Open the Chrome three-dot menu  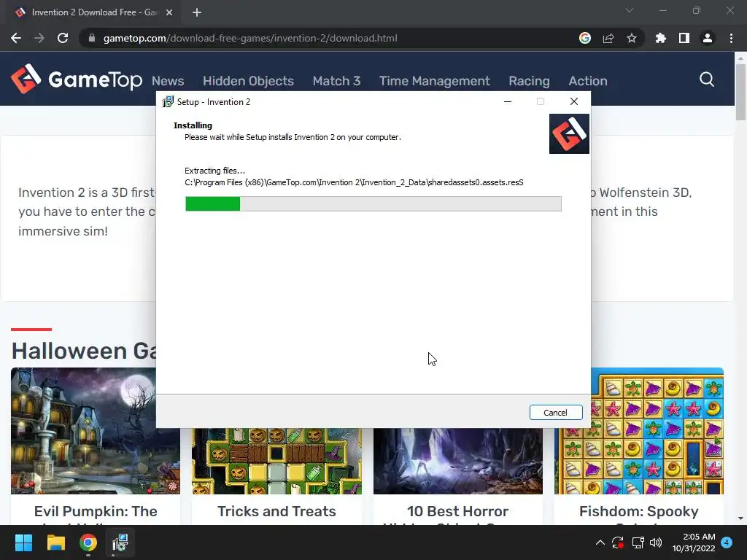[731, 38]
